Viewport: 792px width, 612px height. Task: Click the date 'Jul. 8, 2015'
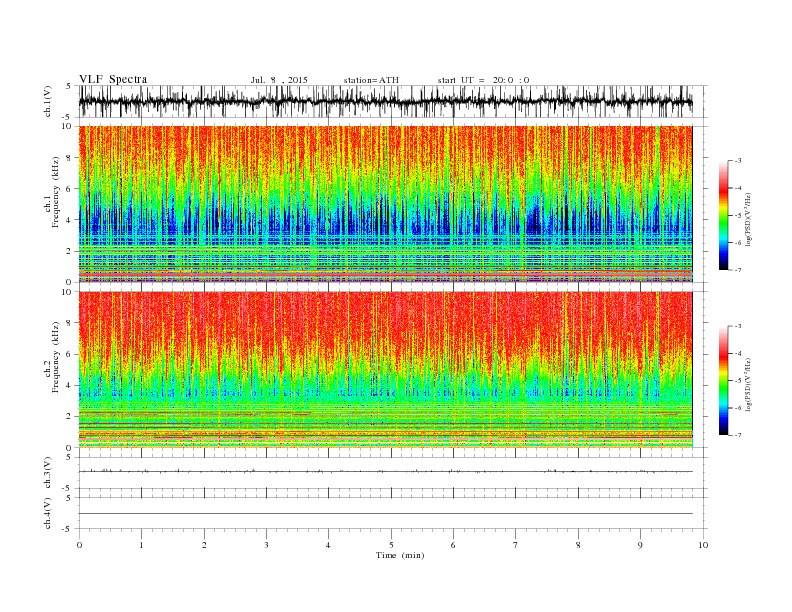[279, 80]
